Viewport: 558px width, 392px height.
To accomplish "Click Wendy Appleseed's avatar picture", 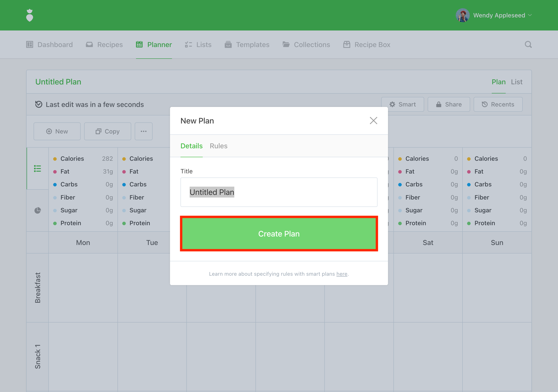I will tap(462, 15).
